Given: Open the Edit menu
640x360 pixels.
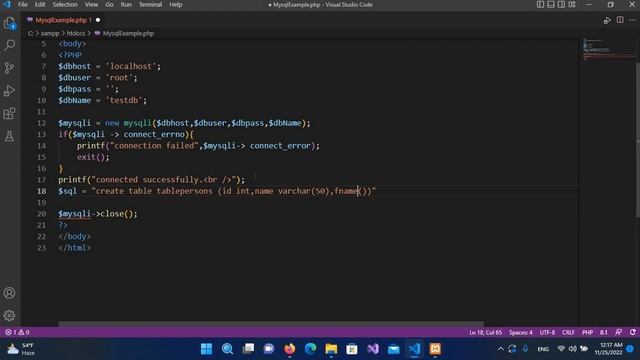Looking at the screenshot, I should (x=40, y=4).
